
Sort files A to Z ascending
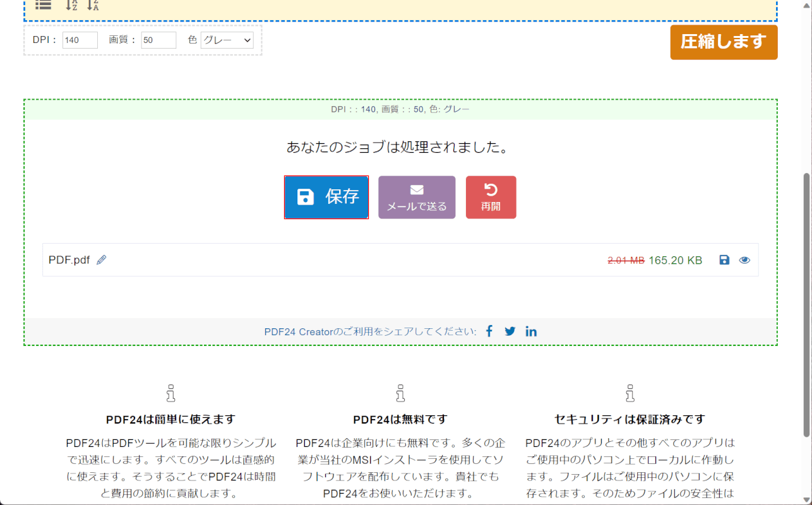(71, 5)
